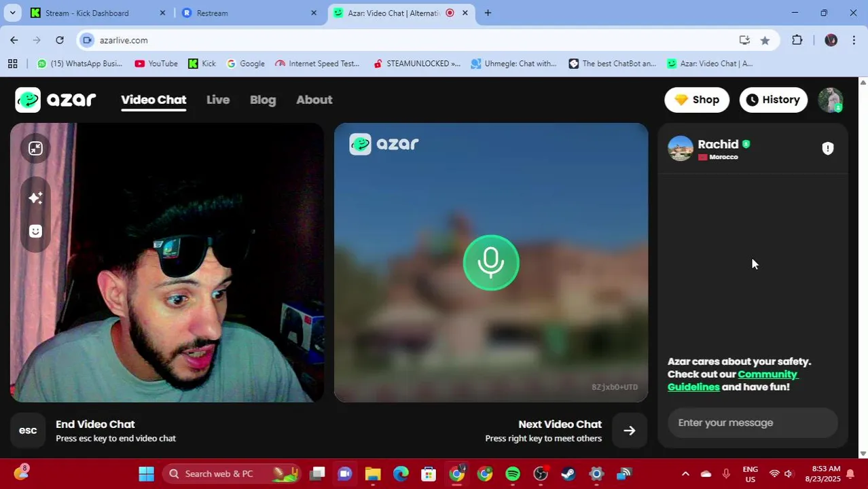Open the notification bell in taskbar
Image resolution: width=868 pixels, height=489 pixels.
850,474
